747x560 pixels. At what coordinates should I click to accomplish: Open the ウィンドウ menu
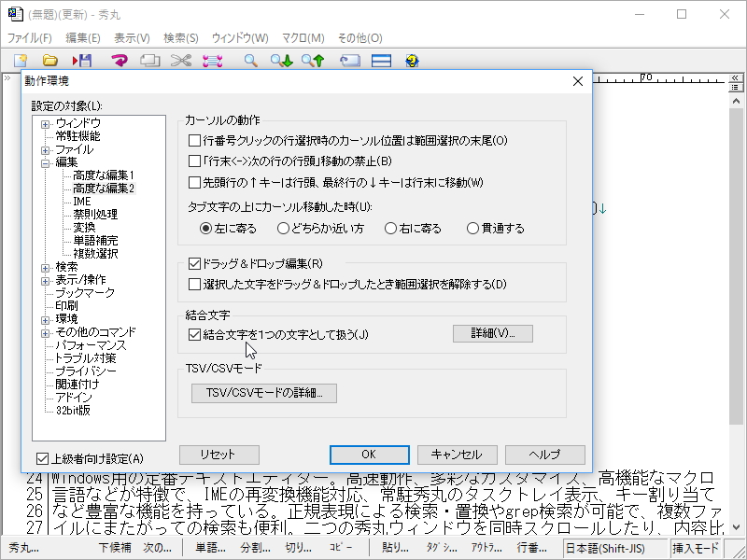tap(240, 38)
